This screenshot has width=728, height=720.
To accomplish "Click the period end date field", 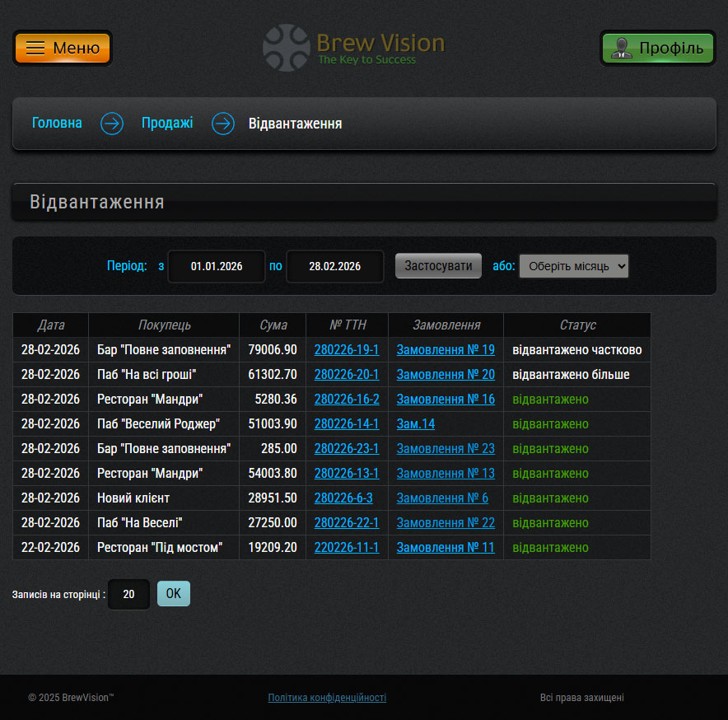I will [x=334, y=266].
